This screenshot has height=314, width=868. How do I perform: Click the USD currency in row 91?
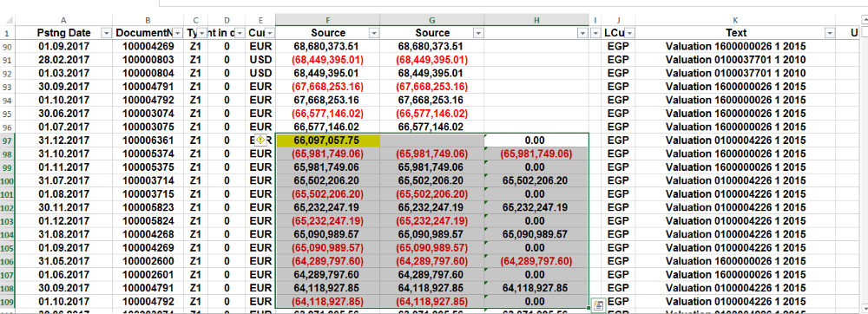pos(260,60)
